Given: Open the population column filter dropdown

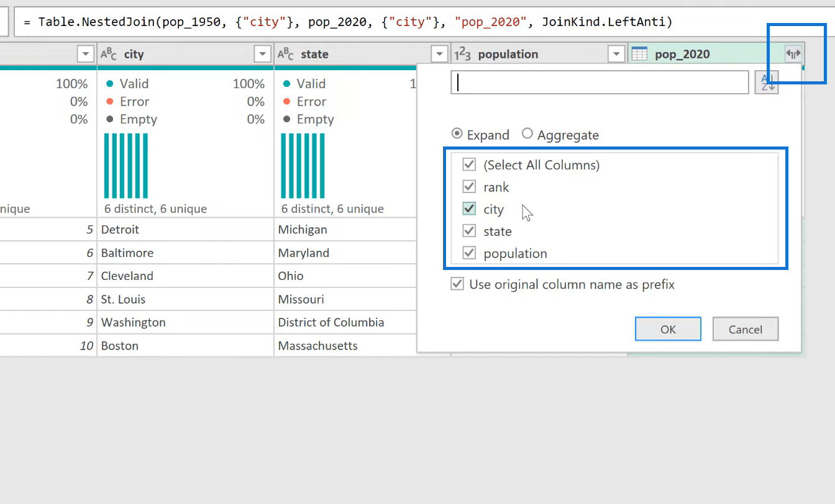Looking at the screenshot, I should pyautogui.click(x=616, y=55).
